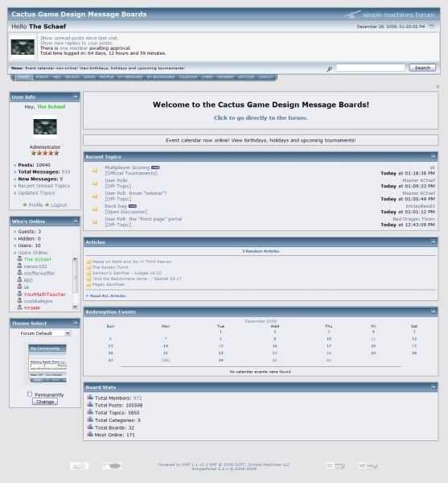The height and width of the screenshot is (483, 448).
Task: Click inside the search text box
Action: (x=371, y=68)
